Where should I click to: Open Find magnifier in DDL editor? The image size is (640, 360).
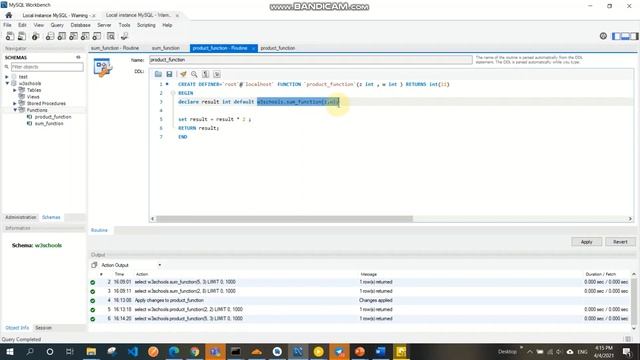(x=194, y=74)
